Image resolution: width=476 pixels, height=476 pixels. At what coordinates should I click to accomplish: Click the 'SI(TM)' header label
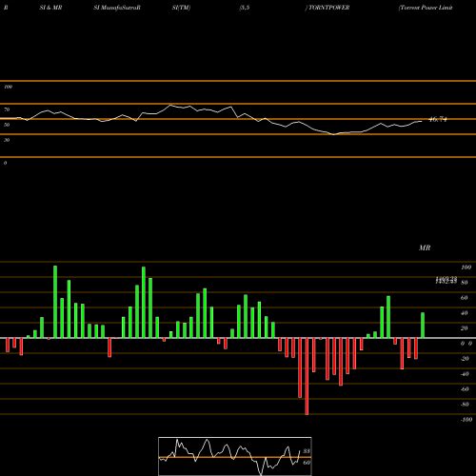[x=181, y=8]
